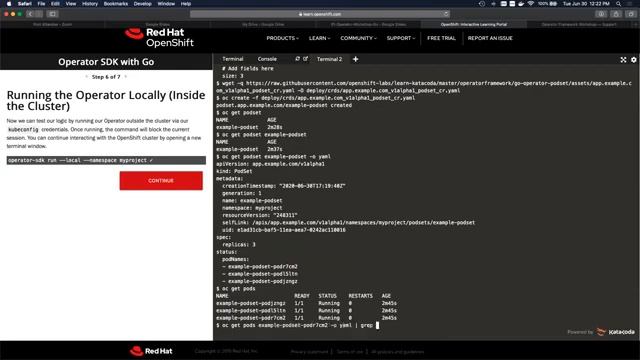Go back with Safari's back arrow

click(30, 14)
